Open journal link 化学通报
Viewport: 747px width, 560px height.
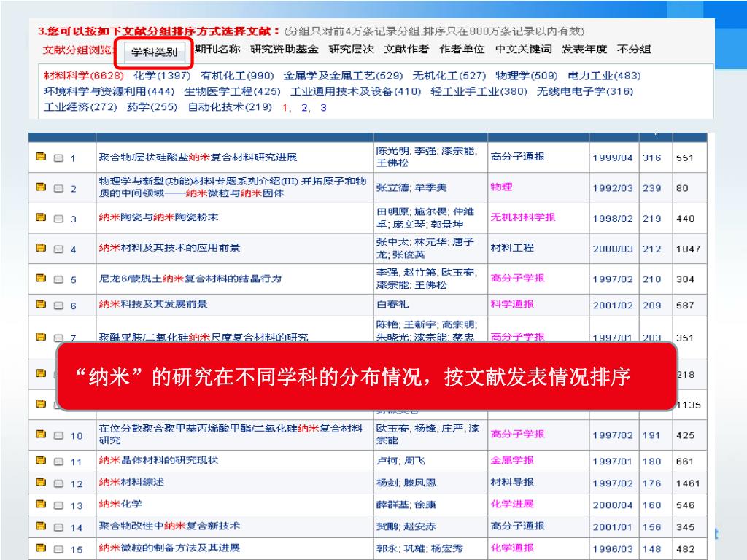pyautogui.click(x=512, y=548)
